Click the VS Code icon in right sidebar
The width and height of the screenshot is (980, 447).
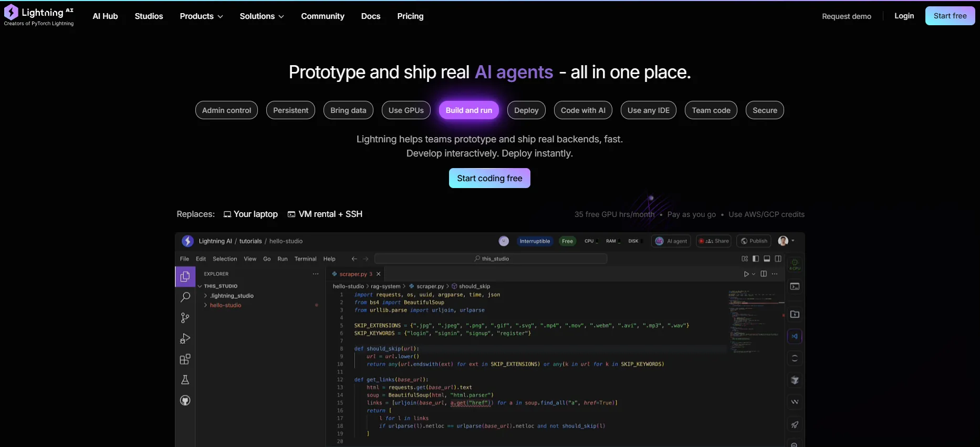(x=795, y=336)
